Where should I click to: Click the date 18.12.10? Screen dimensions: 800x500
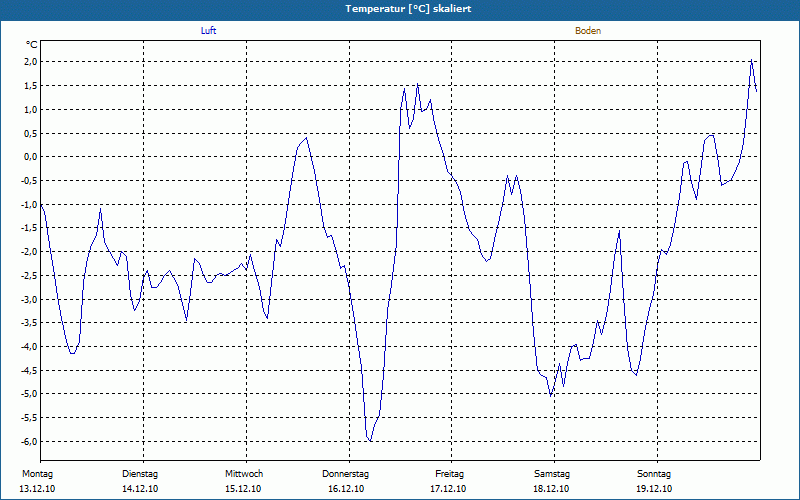coord(551,489)
